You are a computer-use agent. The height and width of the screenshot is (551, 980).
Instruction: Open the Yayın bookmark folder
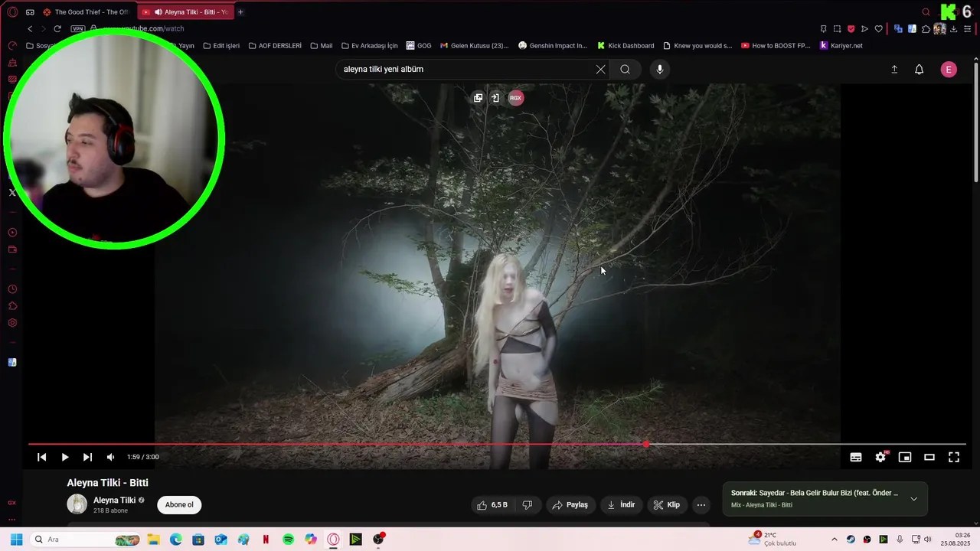coord(182,46)
